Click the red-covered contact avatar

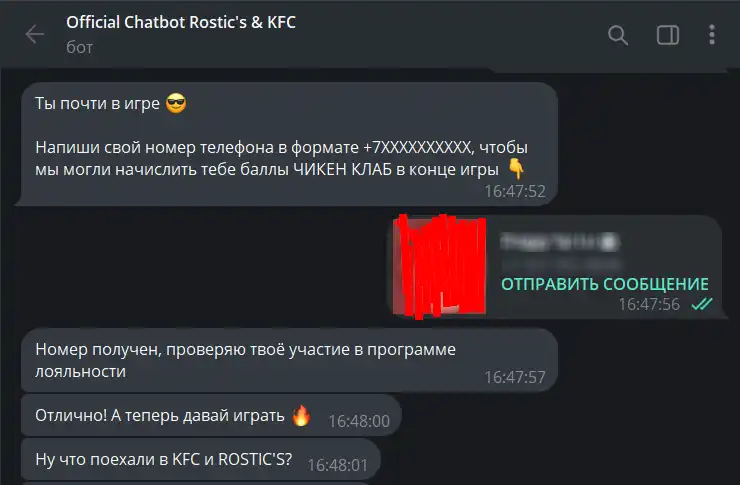click(x=439, y=266)
